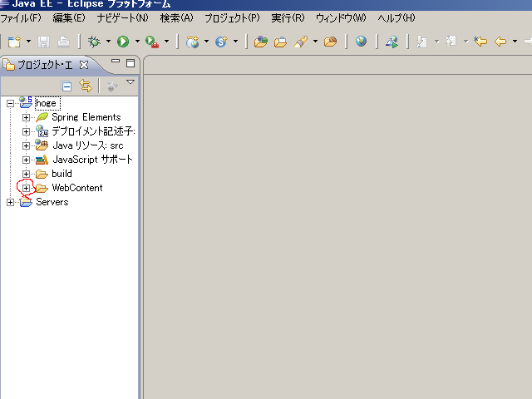Select the hoge project
532x399 pixels.
click(47, 103)
